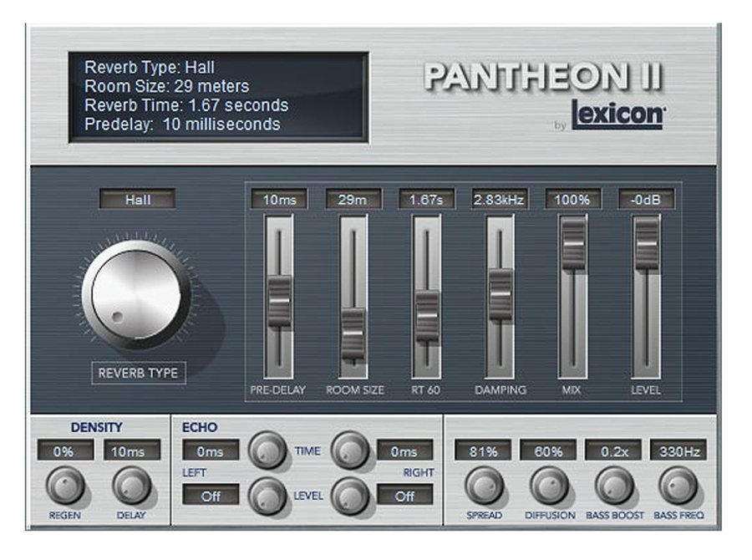Screen dimensions: 752x560
Task: Click the right Echo Level knob
Action: coord(349,496)
